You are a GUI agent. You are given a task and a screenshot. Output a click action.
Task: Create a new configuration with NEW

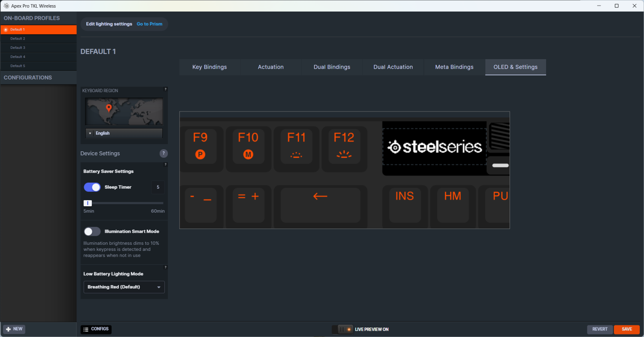click(x=14, y=329)
